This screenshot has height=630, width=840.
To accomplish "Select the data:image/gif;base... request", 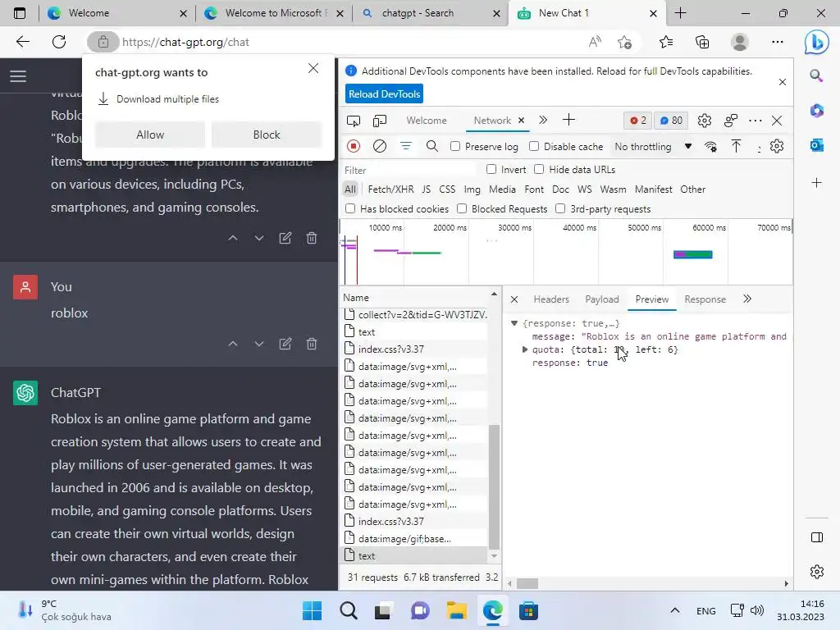I will (x=415, y=538).
